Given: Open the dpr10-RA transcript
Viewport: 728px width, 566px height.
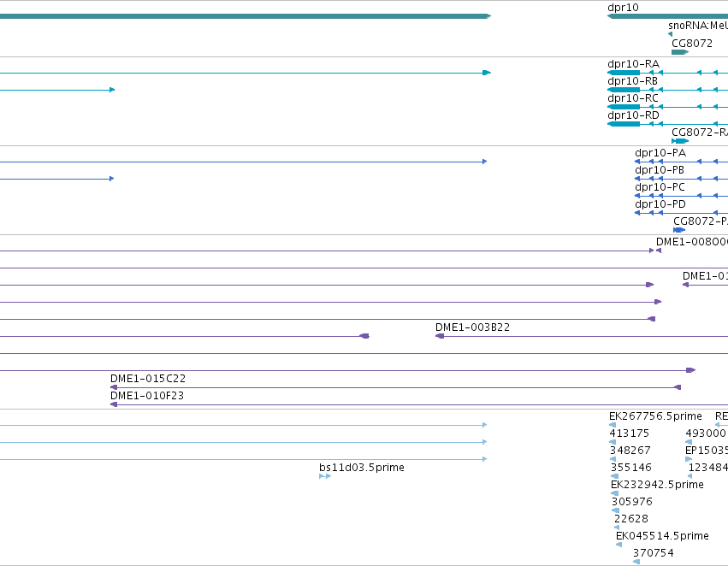Looking at the screenshot, I should pos(667,73).
